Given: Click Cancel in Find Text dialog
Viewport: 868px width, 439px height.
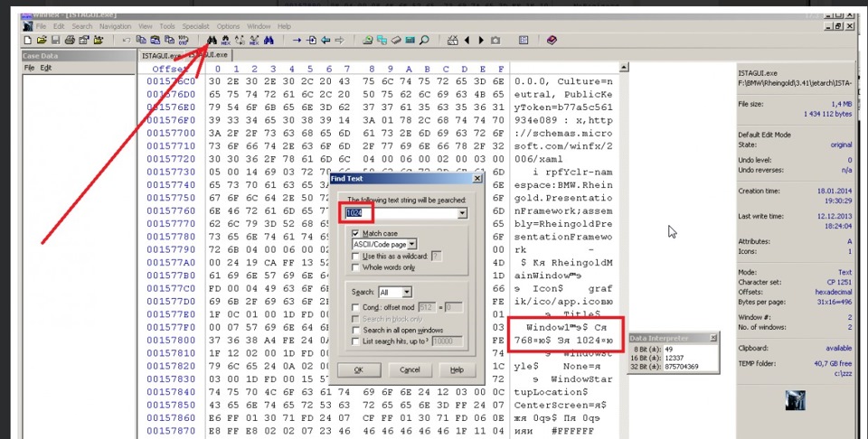Looking at the screenshot, I should click(x=410, y=369).
